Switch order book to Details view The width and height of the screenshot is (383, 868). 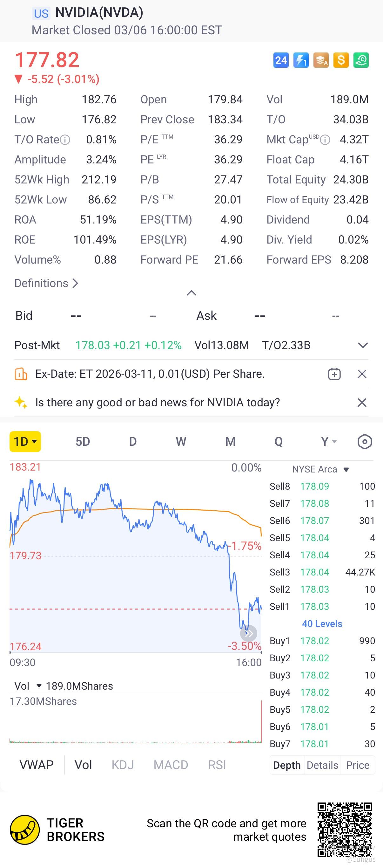click(322, 765)
